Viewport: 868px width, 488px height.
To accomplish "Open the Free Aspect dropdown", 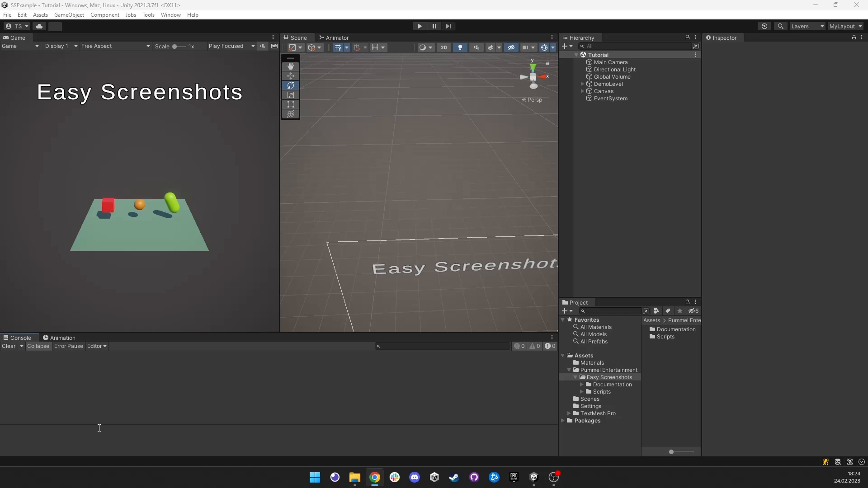I will point(115,46).
